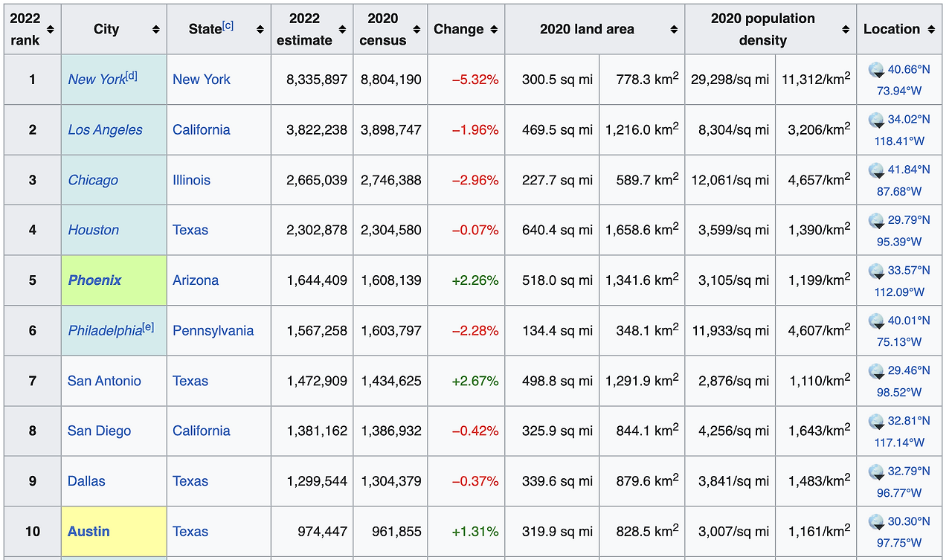952x560 pixels.
Task: Open the Illinois state link
Action: click(191, 180)
